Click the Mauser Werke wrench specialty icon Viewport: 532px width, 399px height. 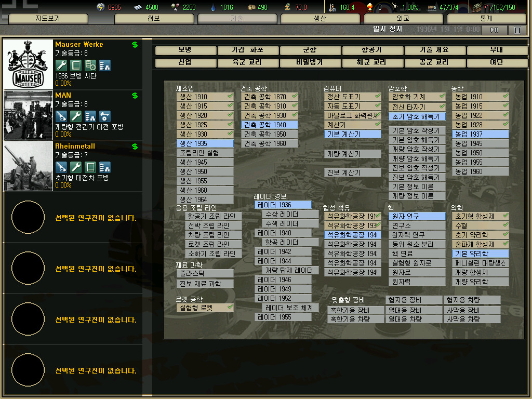pos(61,65)
